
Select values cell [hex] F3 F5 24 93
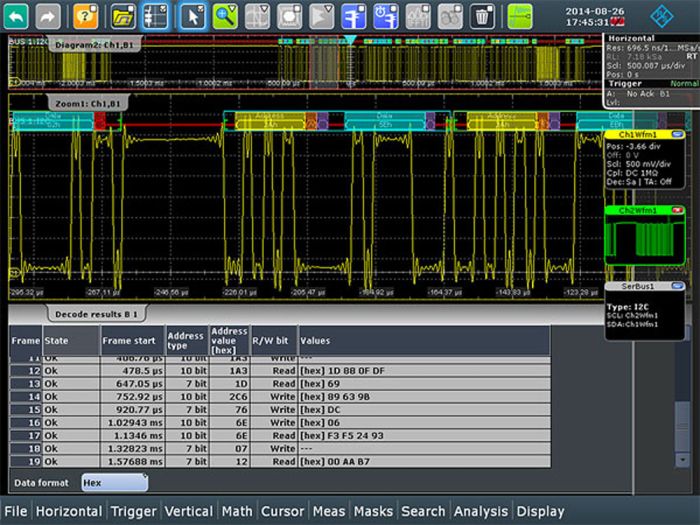pos(424,436)
